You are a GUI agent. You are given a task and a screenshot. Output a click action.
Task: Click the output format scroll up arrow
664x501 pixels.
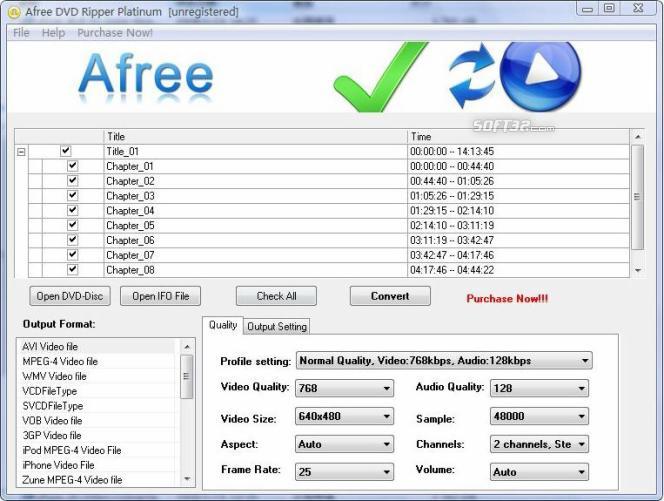pos(187,347)
